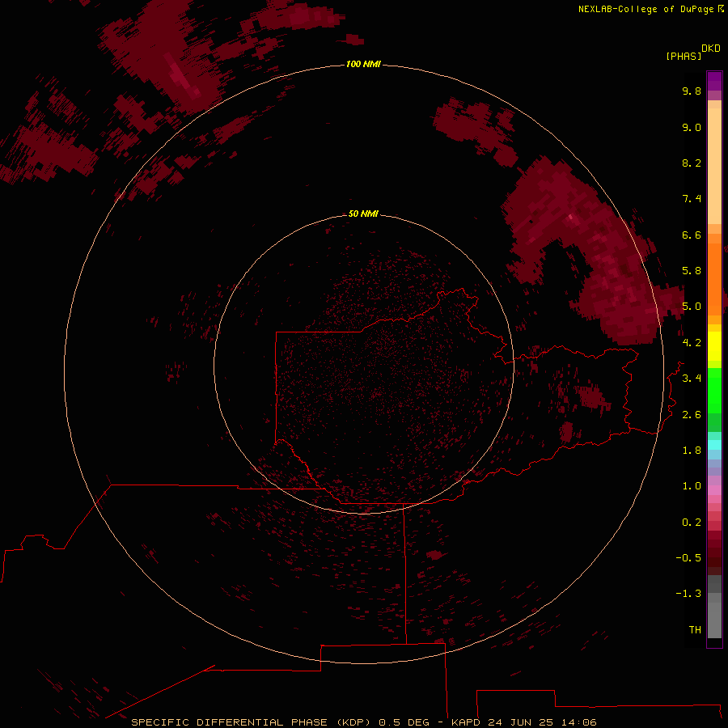Click the 1.8 scale value

click(x=692, y=451)
